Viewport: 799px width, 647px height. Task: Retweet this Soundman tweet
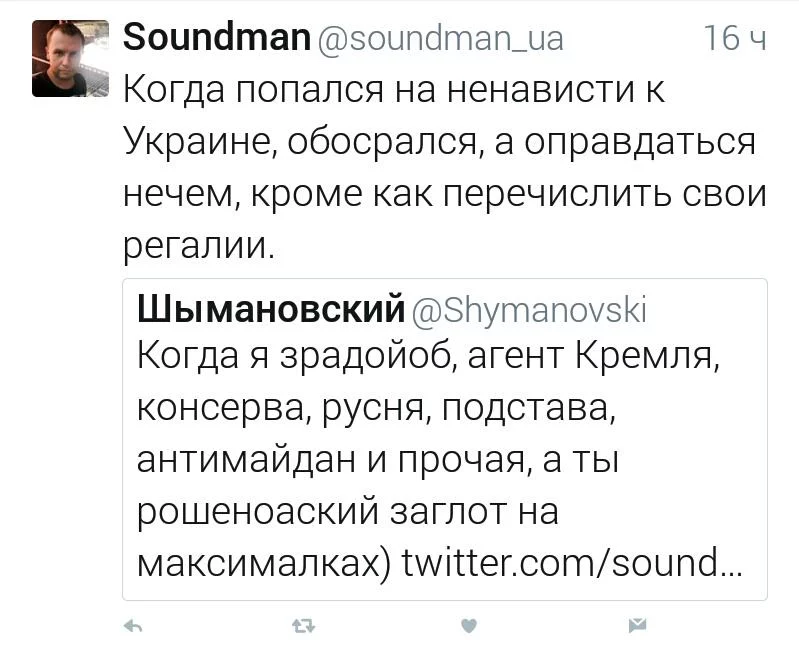302,626
